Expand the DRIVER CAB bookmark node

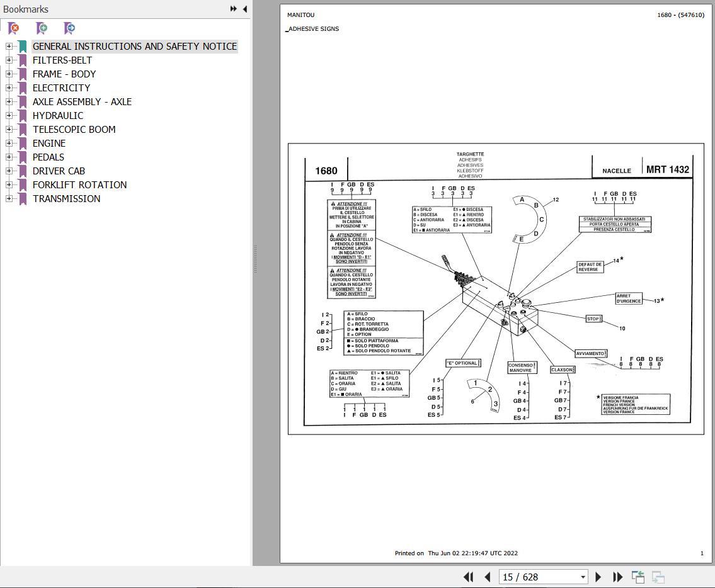tap(9, 171)
